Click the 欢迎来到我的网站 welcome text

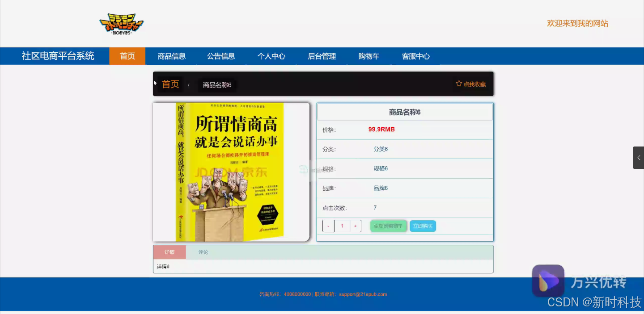tap(578, 23)
